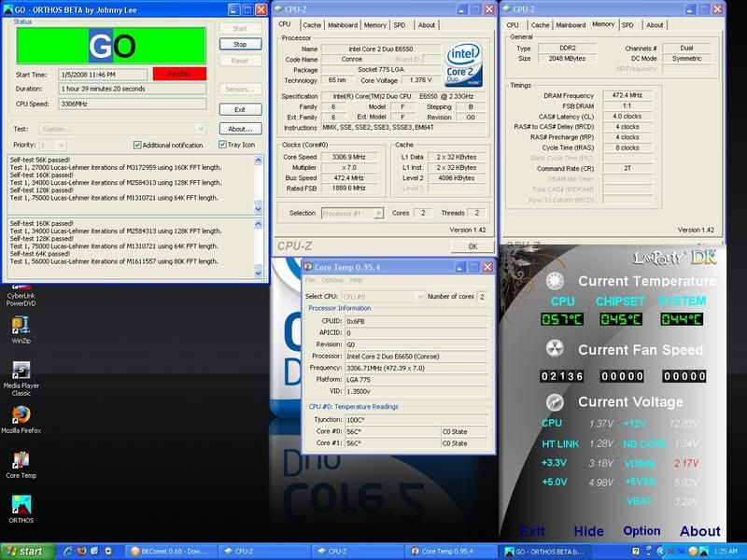Click the upper log scrollbar up arrow in ORTHOS
Image resolution: width=747 pixels, height=560 pixels.
point(259,161)
